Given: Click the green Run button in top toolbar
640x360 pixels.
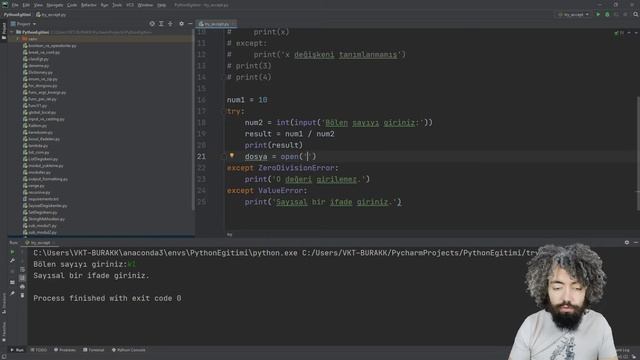Looking at the screenshot, I should (598, 14).
